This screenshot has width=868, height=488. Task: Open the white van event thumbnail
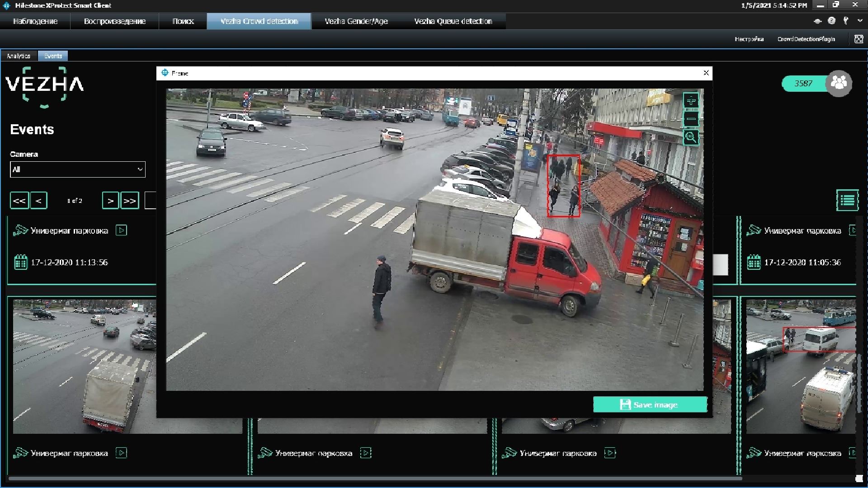[x=801, y=366]
